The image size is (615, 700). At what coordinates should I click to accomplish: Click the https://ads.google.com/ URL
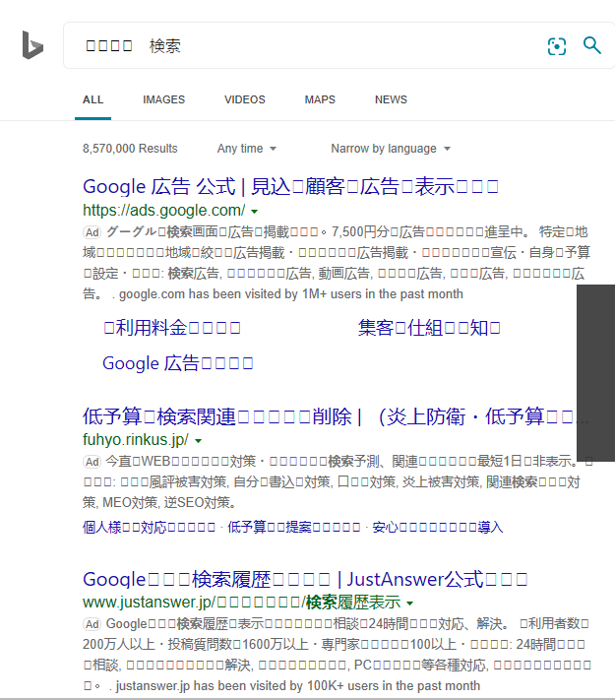coord(163,210)
